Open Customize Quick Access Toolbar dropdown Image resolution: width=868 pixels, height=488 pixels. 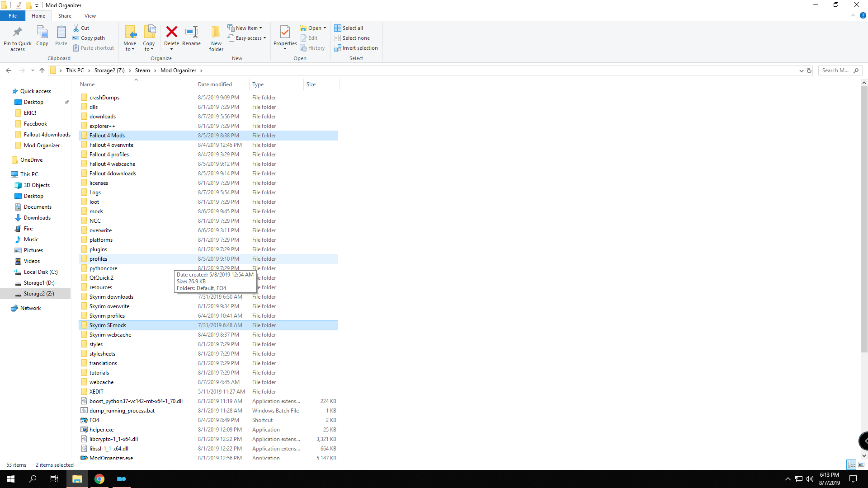click(x=37, y=5)
